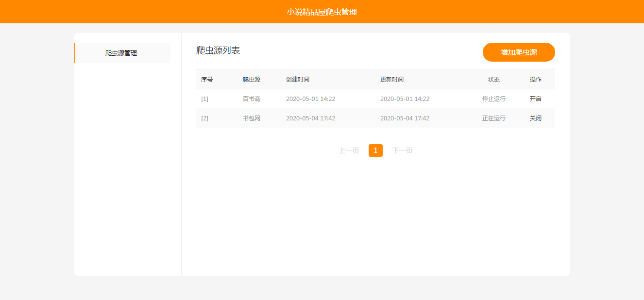Click the 正在运行 status of row two

pos(494,118)
